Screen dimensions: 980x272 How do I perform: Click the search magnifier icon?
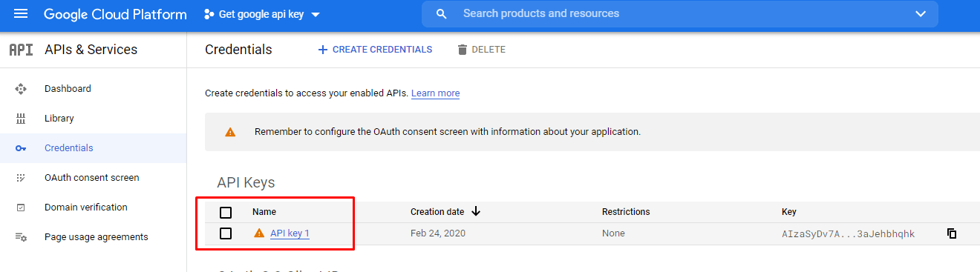442,14
